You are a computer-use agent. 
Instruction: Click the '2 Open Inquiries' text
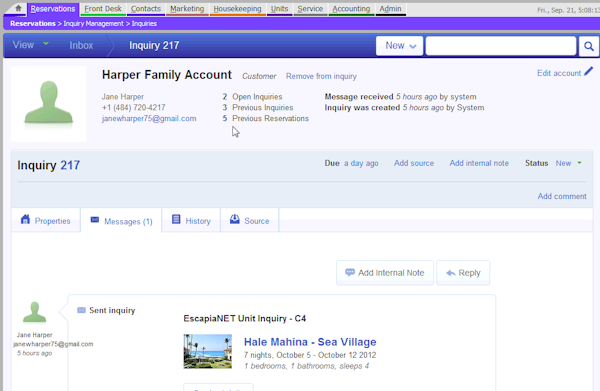pyautogui.click(x=253, y=97)
